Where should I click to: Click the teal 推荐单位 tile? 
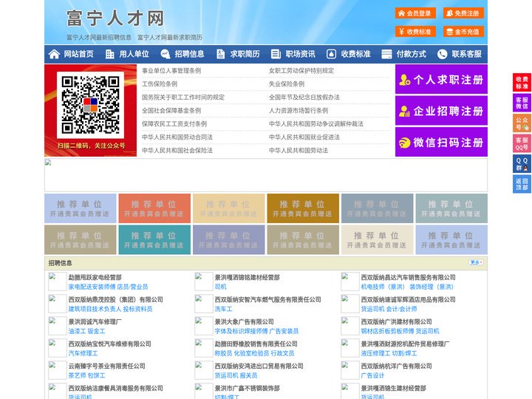[154, 239]
